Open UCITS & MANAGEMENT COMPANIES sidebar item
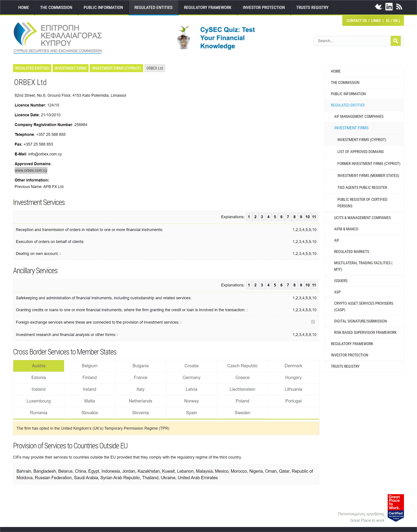417x532 pixels. 364,218
